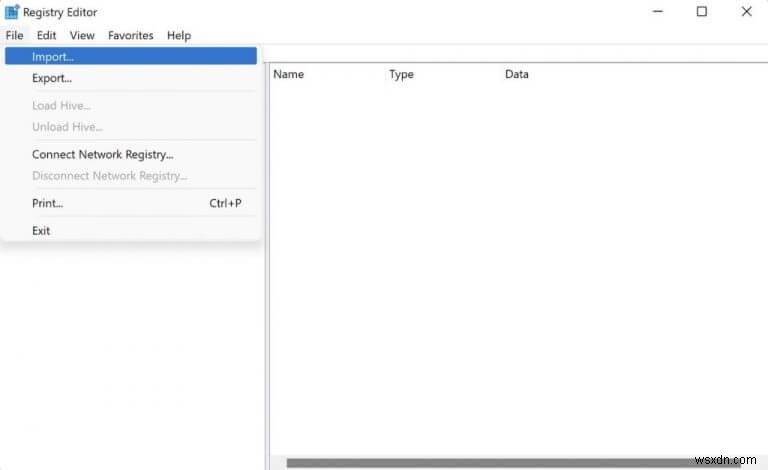This screenshot has height=470, width=768.
Task: Click the Registry Editor app icon
Action: 12,12
